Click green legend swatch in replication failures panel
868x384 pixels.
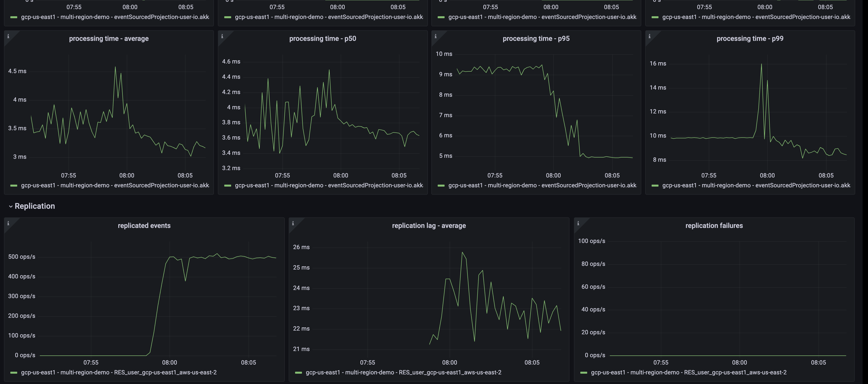coord(584,372)
